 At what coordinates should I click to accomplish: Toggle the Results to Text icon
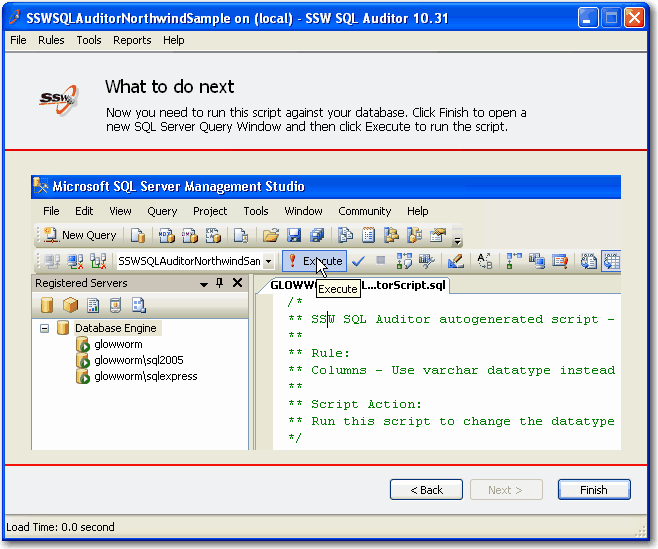[588, 261]
